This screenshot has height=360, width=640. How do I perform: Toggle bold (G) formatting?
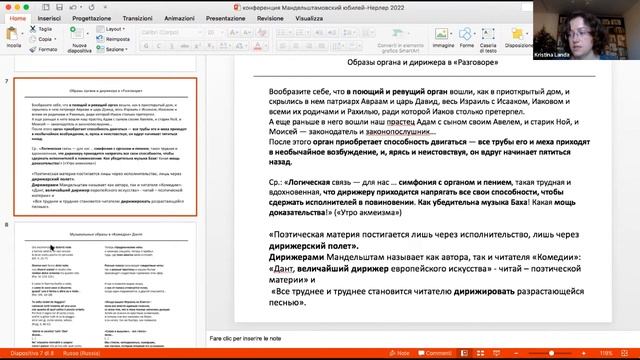(x=146, y=46)
